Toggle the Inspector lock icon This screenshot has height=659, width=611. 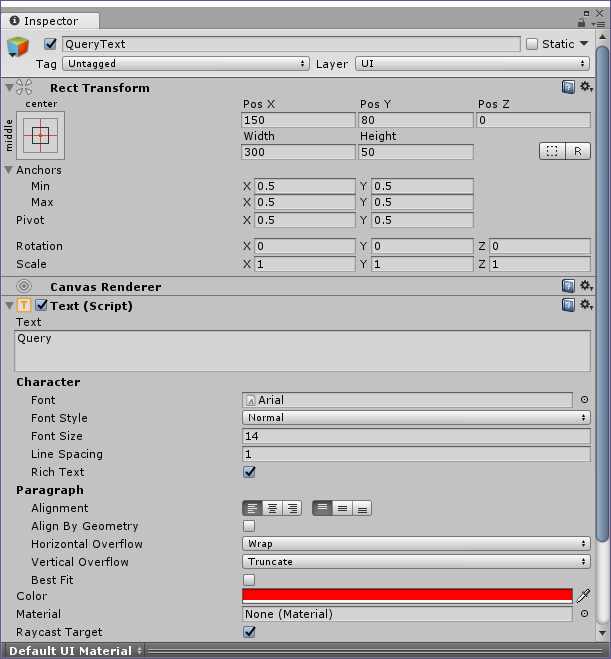coord(581,23)
